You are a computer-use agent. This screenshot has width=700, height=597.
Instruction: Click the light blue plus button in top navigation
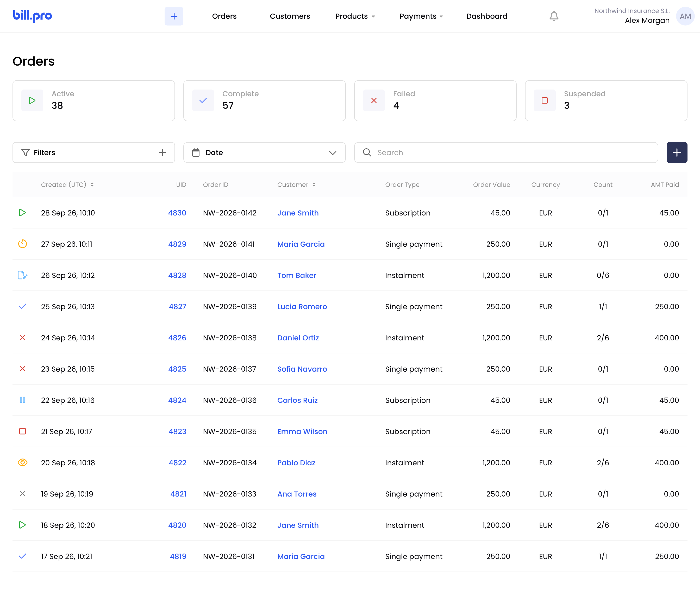tap(174, 16)
